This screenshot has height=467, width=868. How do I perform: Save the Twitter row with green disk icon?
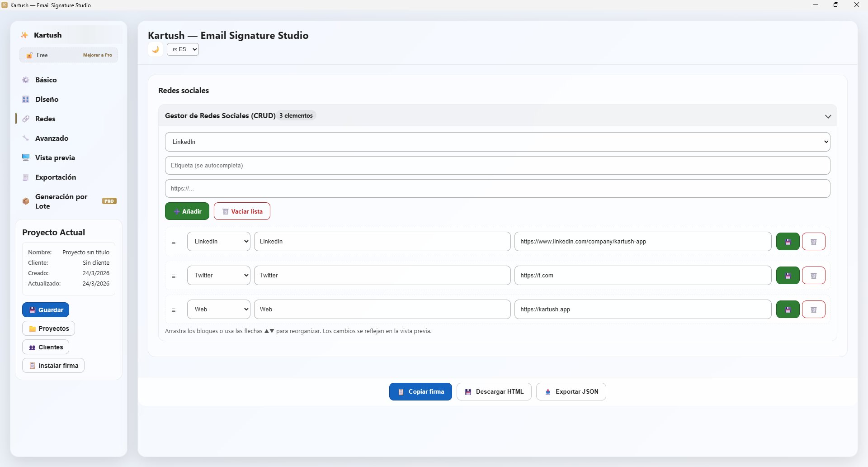(788, 276)
